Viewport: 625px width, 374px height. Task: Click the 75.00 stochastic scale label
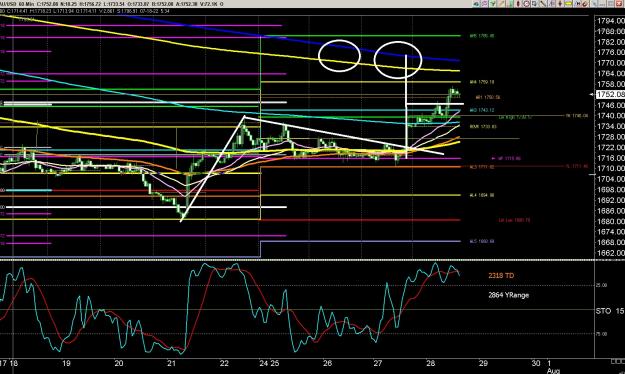(602, 334)
